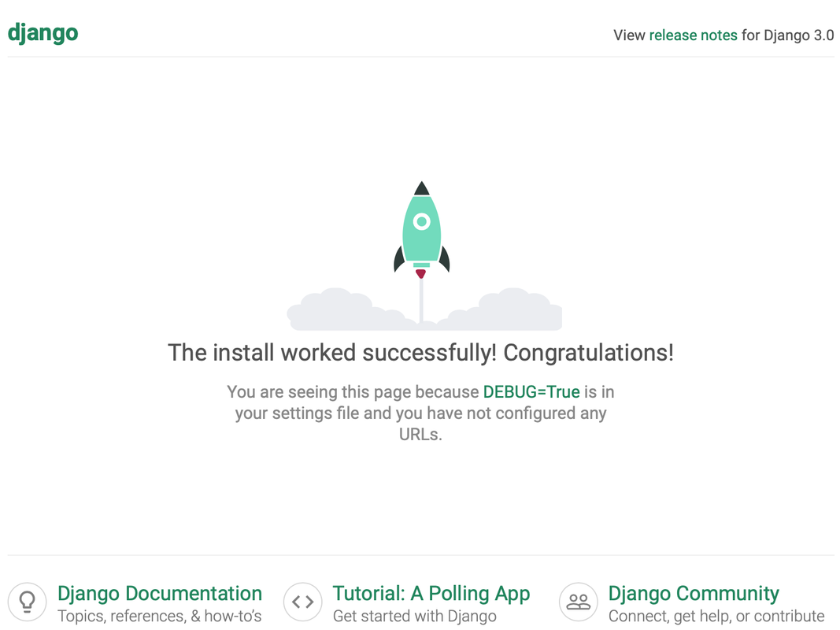
Task: Click the code brackets tutorial icon
Action: pos(302,602)
